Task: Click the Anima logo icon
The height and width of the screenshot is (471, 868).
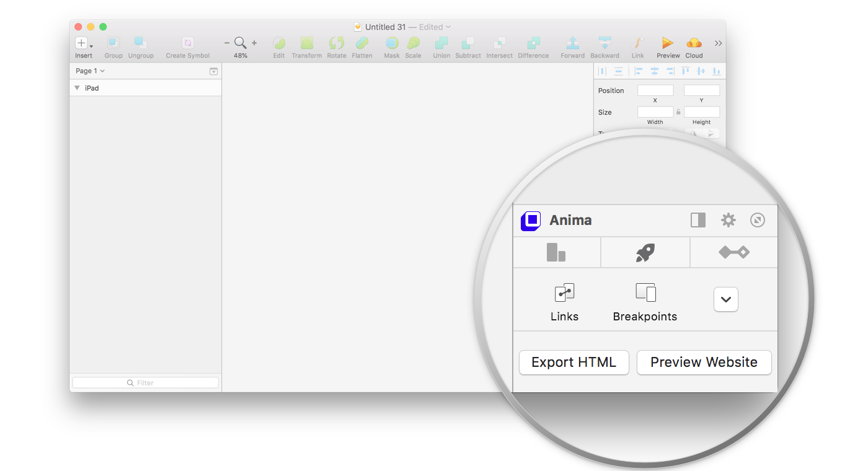Action: click(531, 221)
